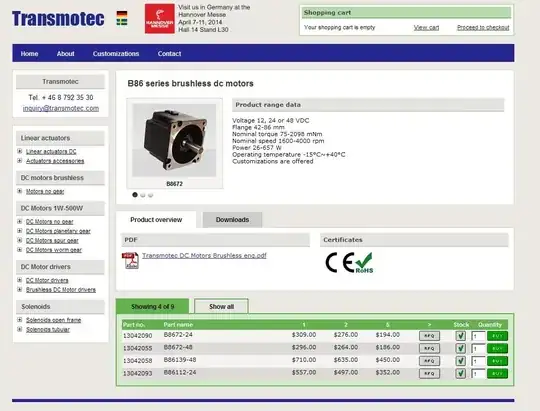Open the Solenoids tubular link
Screen dimensions: 540x411
(48, 330)
